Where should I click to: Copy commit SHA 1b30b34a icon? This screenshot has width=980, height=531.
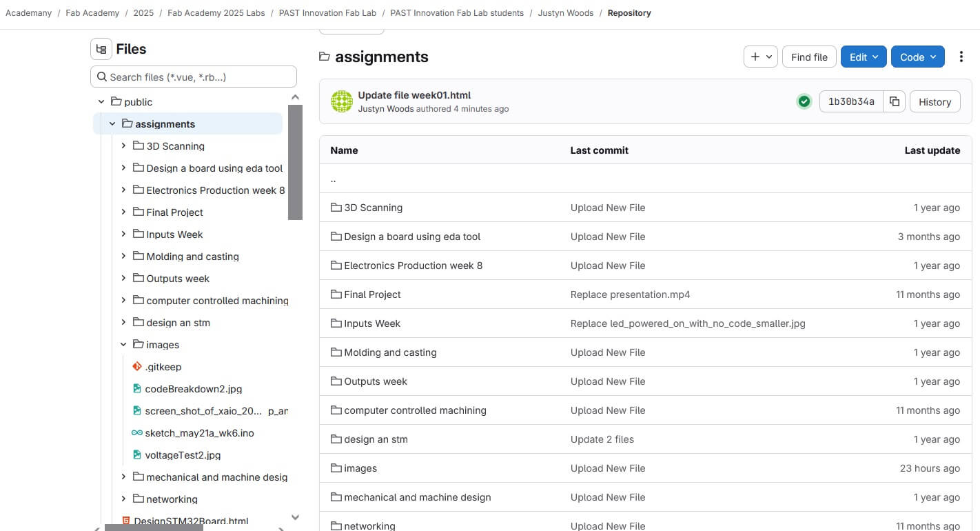tap(894, 102)
